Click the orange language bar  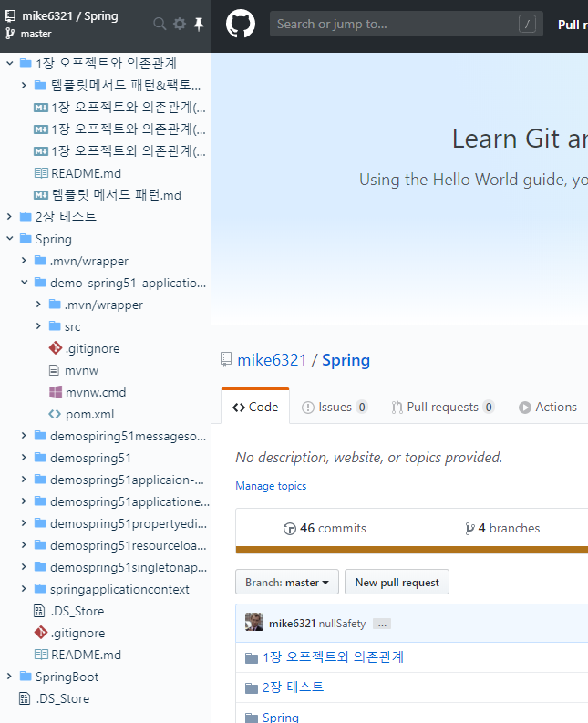pyautogui.click(x=411, y=550)
